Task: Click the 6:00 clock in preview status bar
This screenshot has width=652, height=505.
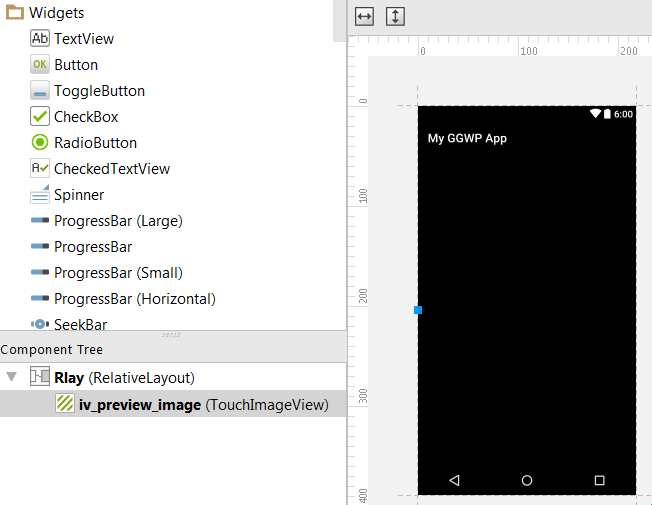Action: pos(623,114)
